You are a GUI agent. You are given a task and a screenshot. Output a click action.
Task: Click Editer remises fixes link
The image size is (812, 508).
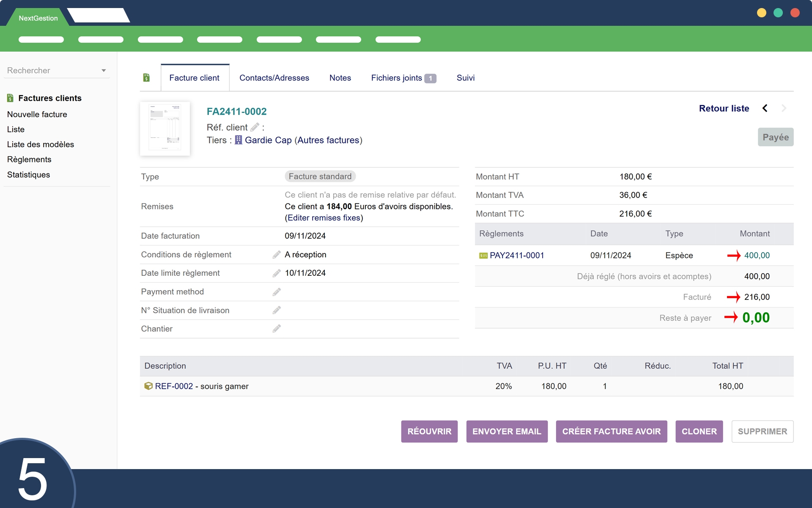[324, 218]
